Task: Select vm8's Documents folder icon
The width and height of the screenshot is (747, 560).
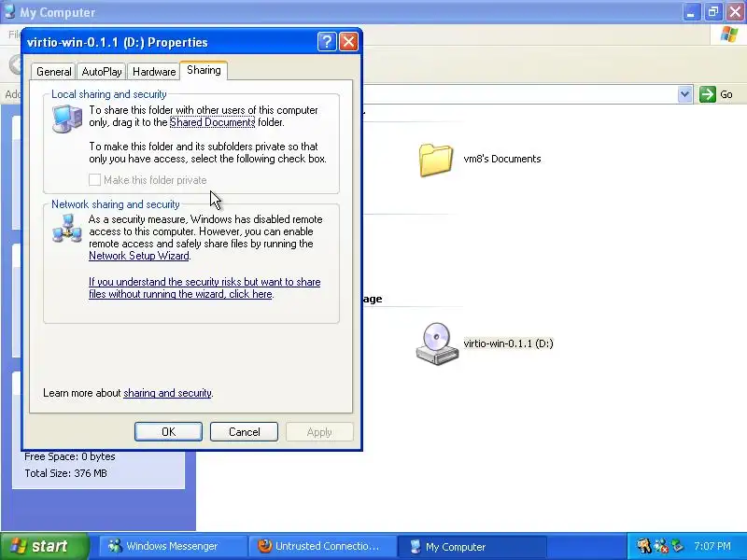Action: coord(435,160)
